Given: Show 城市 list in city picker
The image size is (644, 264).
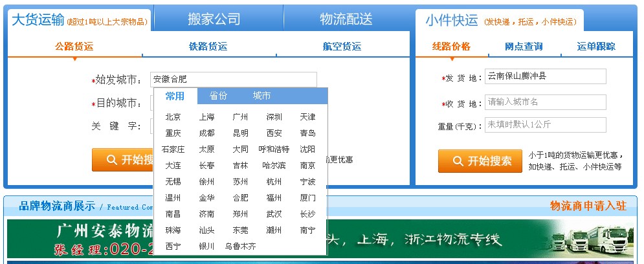Looking at the screenshot, I should point(261,96).
